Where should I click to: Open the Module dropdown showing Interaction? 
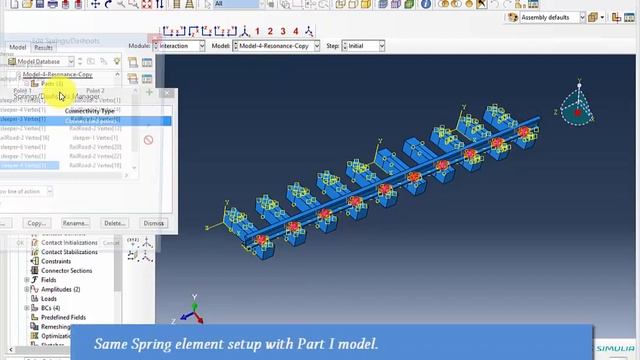(x=179, y=46)
